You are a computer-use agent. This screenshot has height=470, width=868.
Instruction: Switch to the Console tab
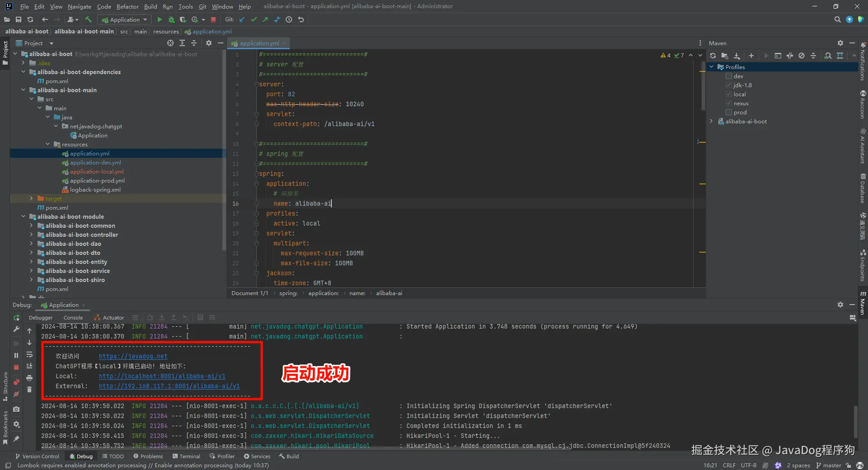pos(73,318)
